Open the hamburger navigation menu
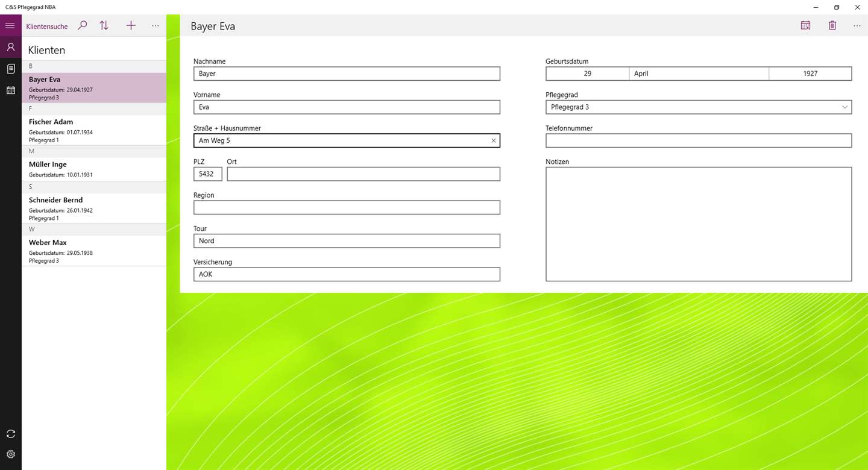The width and height of the screenshot is (868, 470). click(x=10, y=26)
